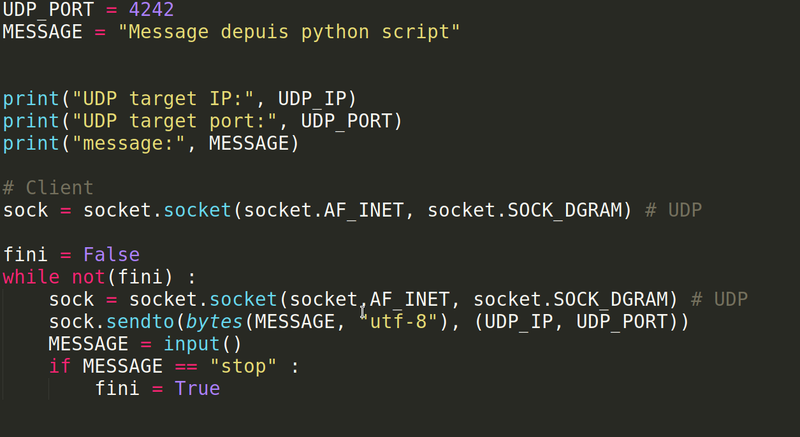Click the "input" function call

[196, 344]
